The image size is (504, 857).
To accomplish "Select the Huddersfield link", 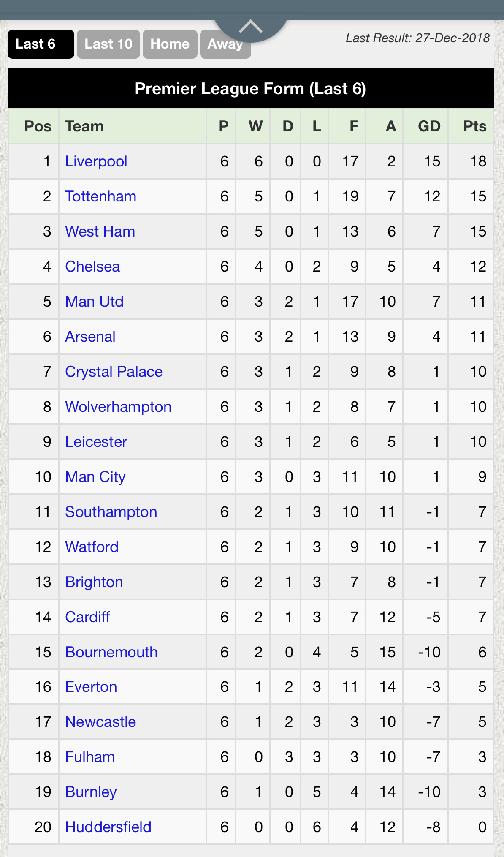I will click(108, 827).
